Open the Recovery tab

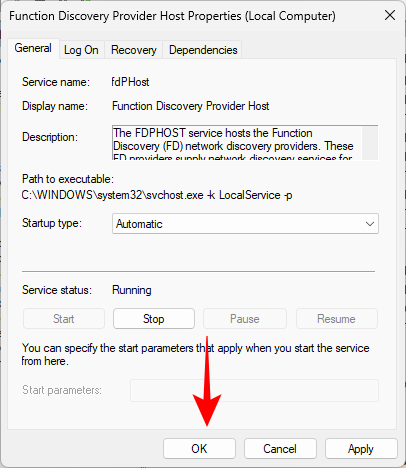pyautogui.click(x=134, y=50)
